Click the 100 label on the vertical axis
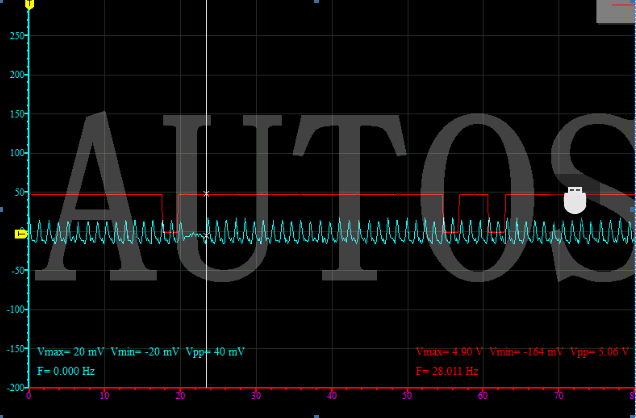 pos(17,153)
